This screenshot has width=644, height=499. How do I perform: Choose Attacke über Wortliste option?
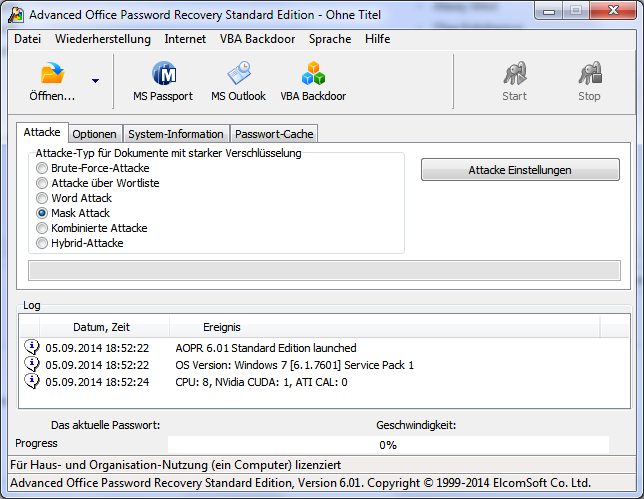[42, 184]
